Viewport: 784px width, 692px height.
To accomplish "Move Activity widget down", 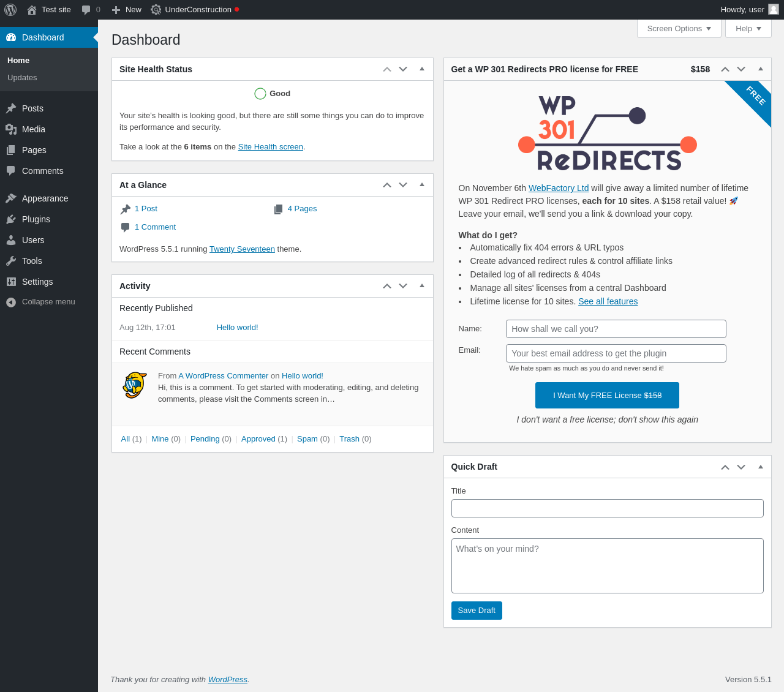I will [x=403, y=286].
